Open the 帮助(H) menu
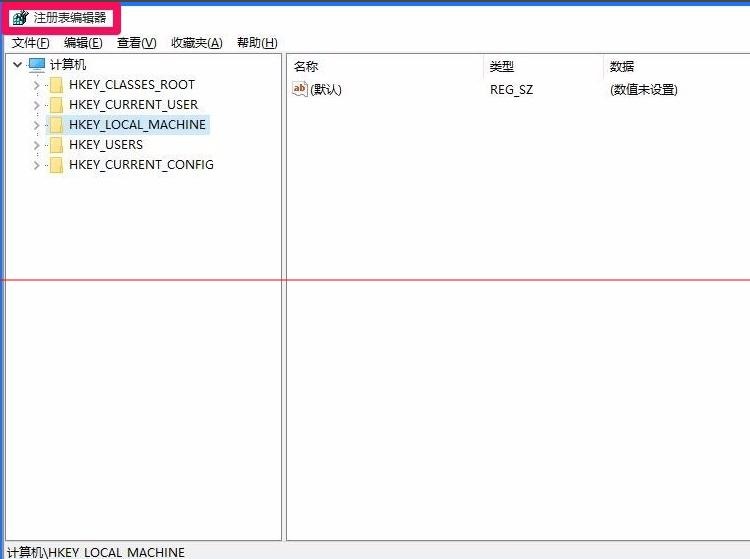This screenshot has height=559, width=750. [x=257, y=43]
